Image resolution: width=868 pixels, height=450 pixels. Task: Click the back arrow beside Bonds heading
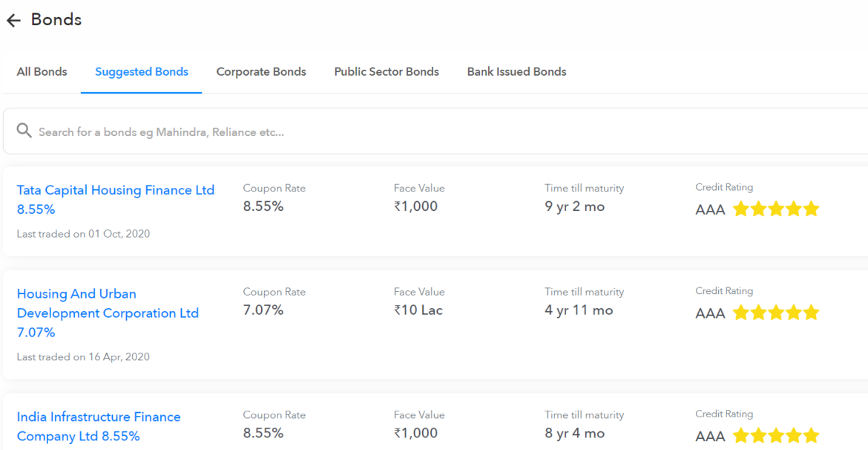click(13, 20)
